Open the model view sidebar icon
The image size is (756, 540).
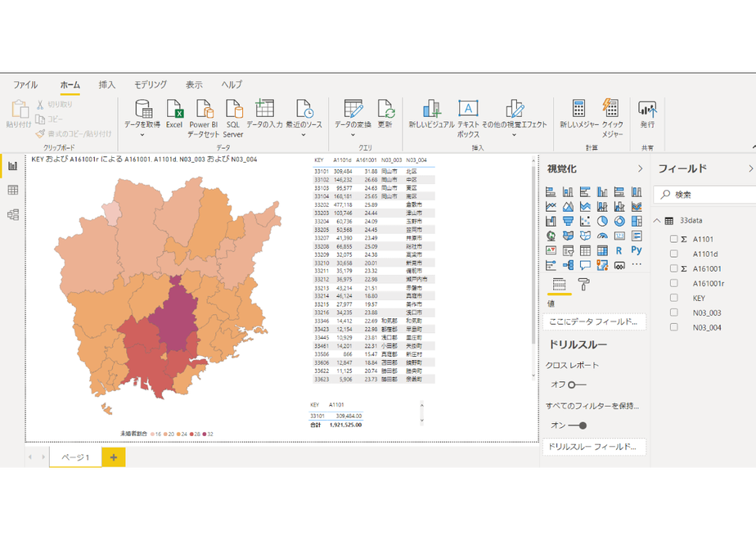pos(13,214)
